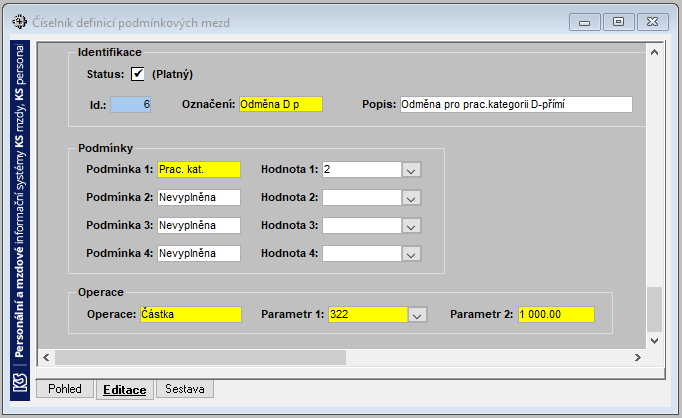Minimize the Číselník window

click(x=585, y=22)
